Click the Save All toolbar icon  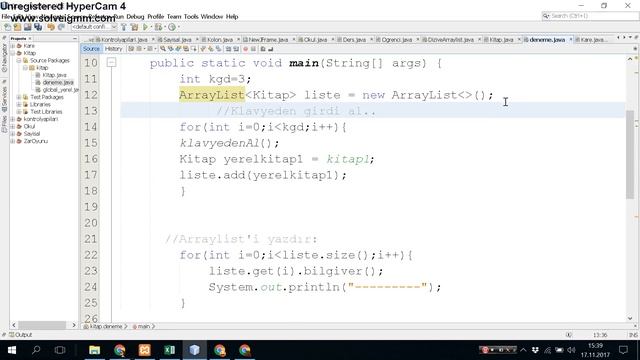38,27
